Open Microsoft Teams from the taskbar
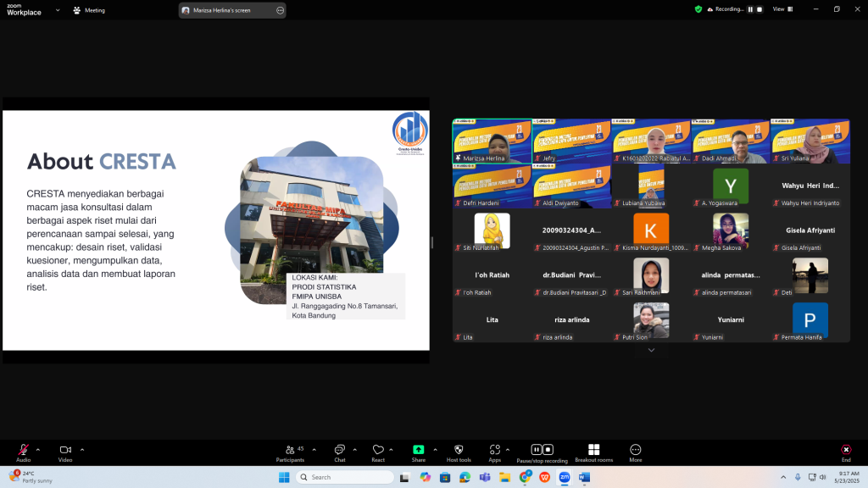868x488 pixels. pos(485,477)
